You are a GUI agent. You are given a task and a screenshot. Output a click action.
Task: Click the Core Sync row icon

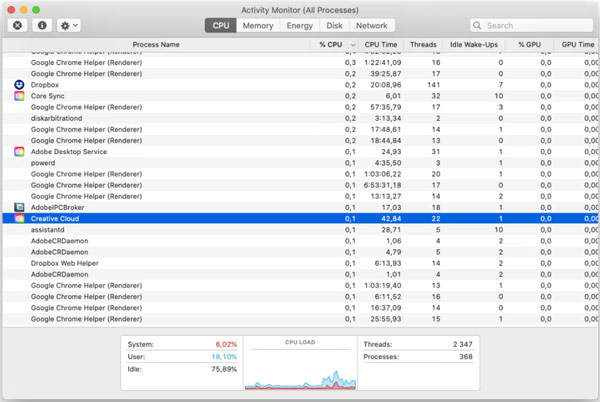19,96
